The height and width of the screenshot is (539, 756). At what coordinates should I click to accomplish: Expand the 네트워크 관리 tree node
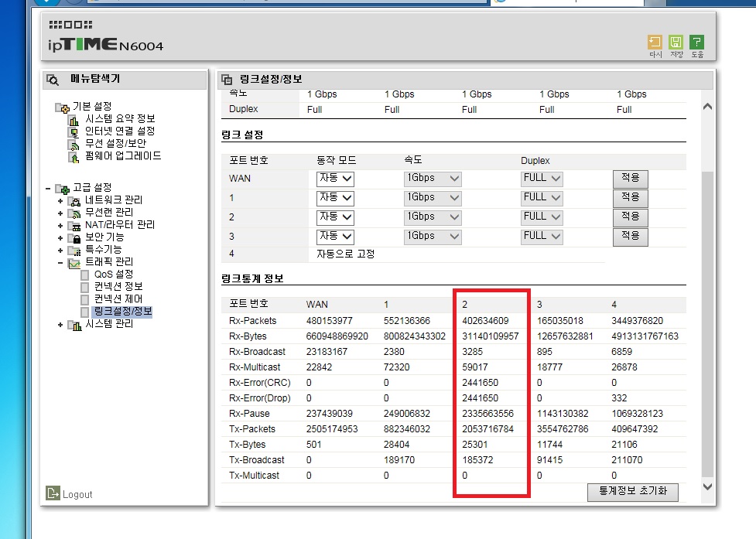point(60,201)
